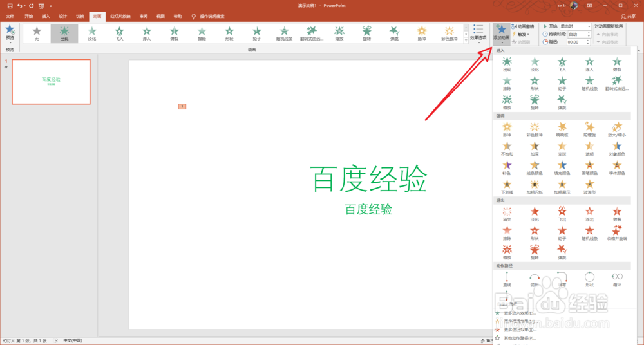Select the 透明 emphasis effect
Image resolution: width=644 pixels, height=345 pixels.
(589, 149)
